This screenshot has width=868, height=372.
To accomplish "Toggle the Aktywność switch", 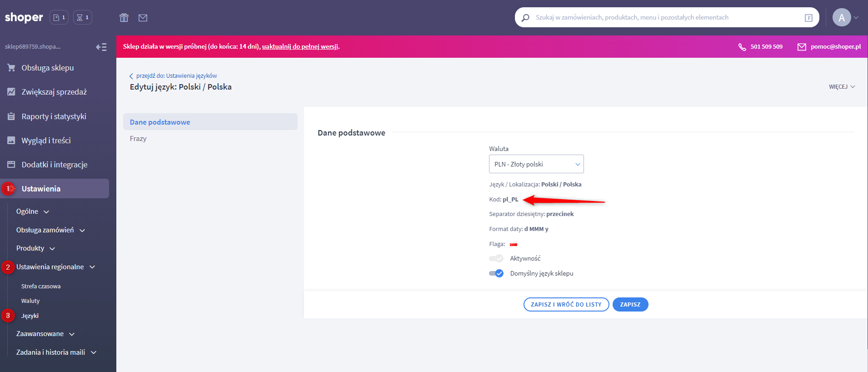I will 496,258.
